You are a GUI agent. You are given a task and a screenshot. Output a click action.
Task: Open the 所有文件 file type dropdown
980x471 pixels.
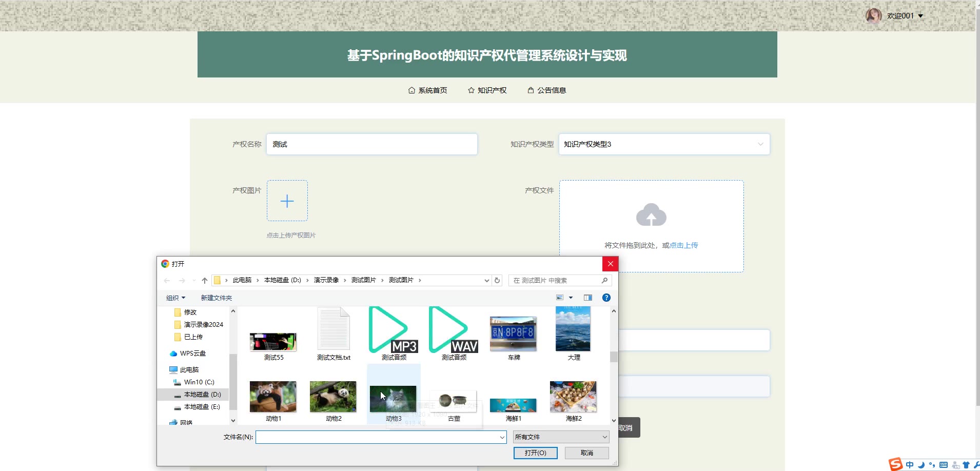[x=561, y=437]
